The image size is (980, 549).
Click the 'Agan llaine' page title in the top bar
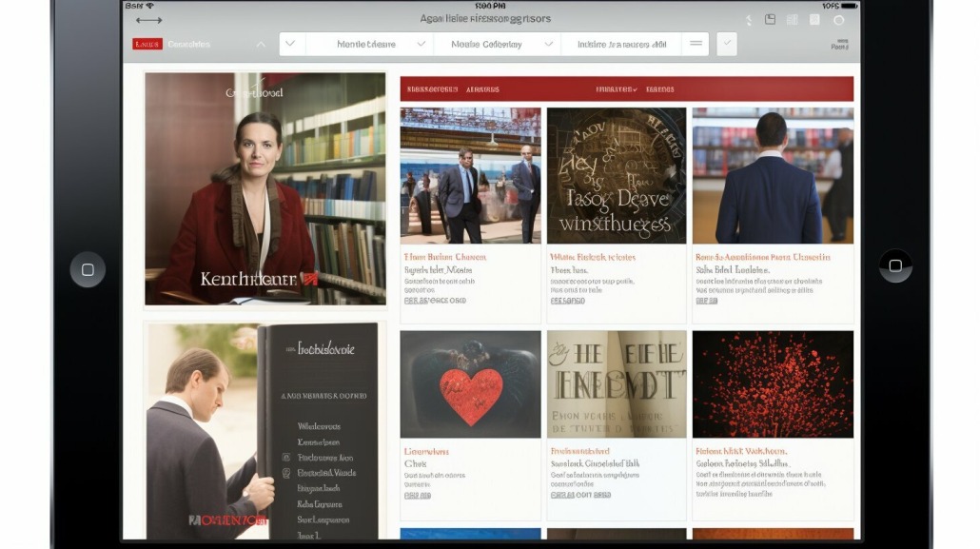click(x=485, y=19)
